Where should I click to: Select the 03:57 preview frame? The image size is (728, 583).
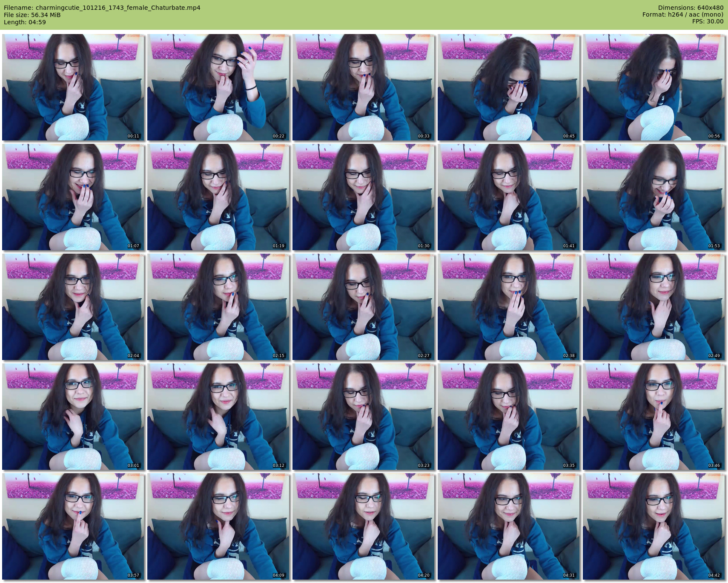pyautogui.click(x=73, y=526)
